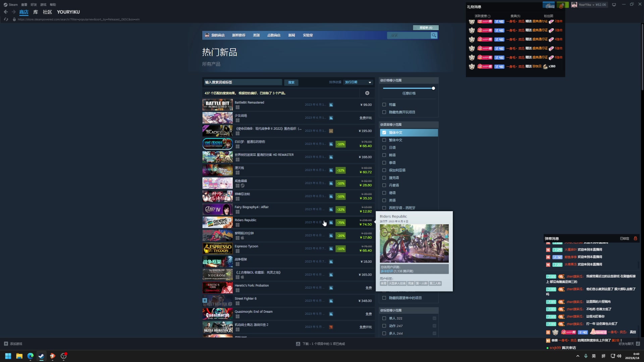Open the 发行日期 sort dropdown

click(358, 82)
